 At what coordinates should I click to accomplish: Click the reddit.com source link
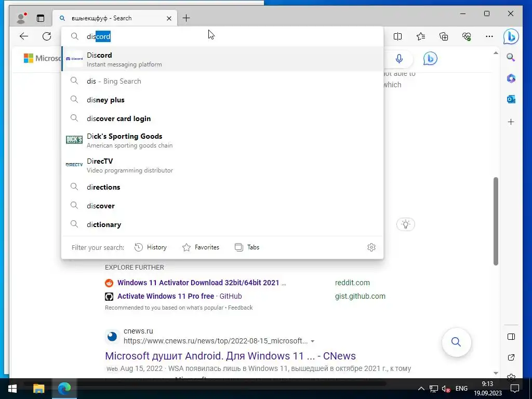[x=352, y=283]
